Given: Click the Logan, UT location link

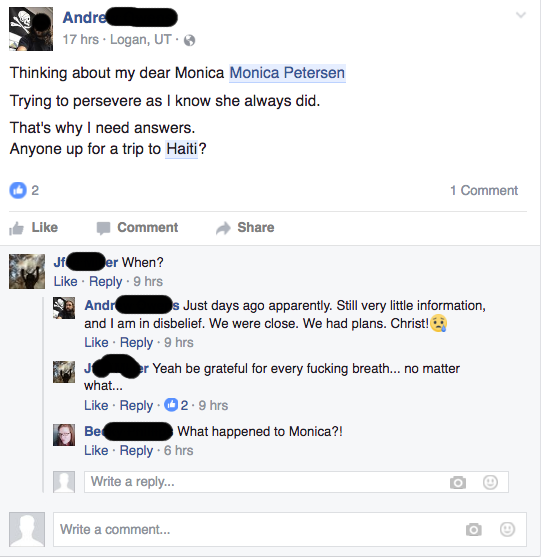Looking at the screenshot, I should pos(141,39).
